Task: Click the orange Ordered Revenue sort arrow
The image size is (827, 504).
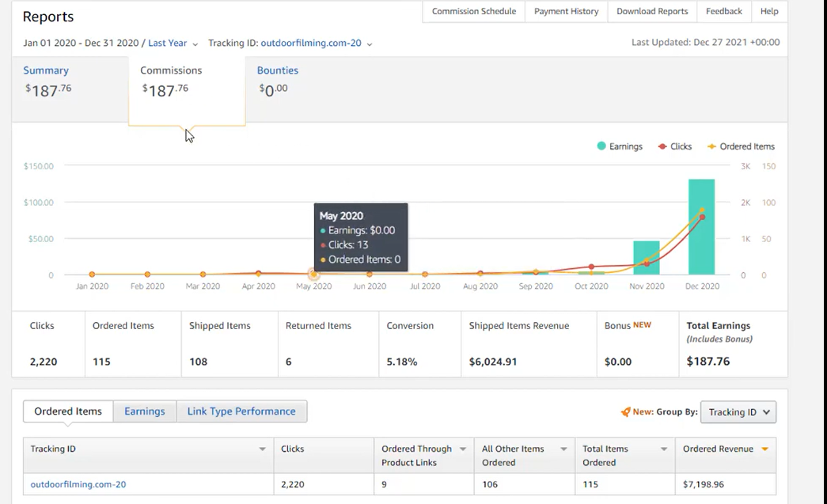Action: tap(764, 449)
